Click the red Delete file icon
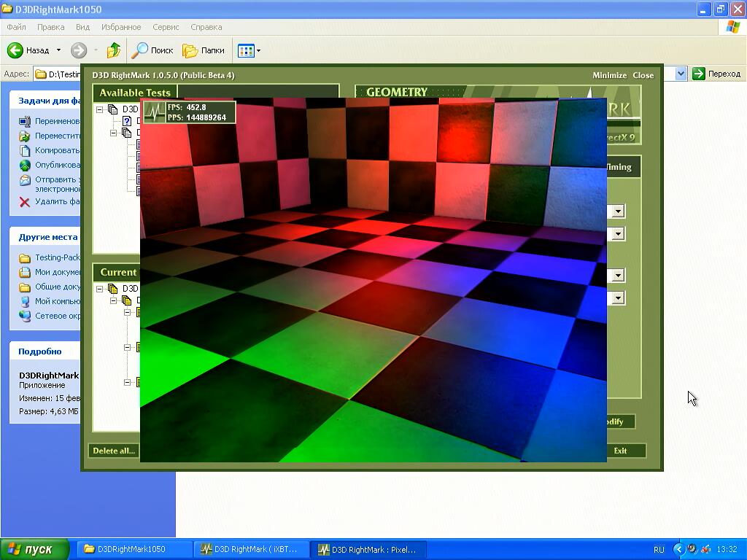This screenshot has height=560, width=747. click(25, 202)
